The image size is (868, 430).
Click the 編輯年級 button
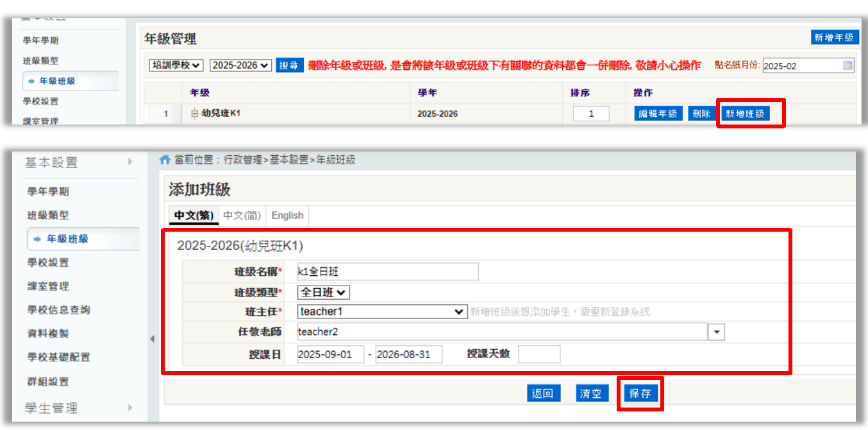click(x=658, y=114)
